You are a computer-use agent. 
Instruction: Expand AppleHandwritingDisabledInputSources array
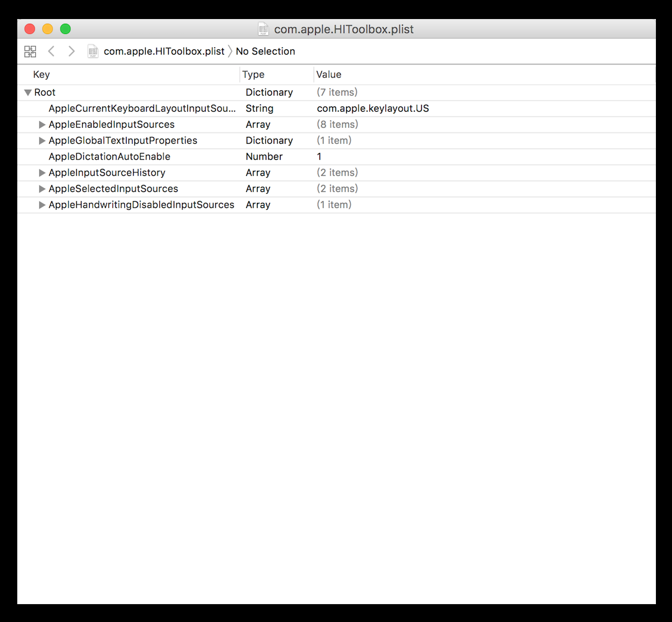point(42,205)
